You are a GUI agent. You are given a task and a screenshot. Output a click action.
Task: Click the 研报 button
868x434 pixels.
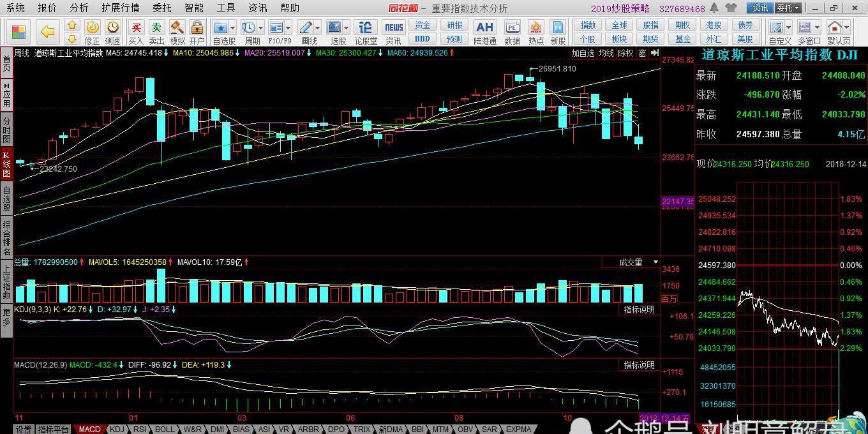pyautogui.click(x=454, y=25)
